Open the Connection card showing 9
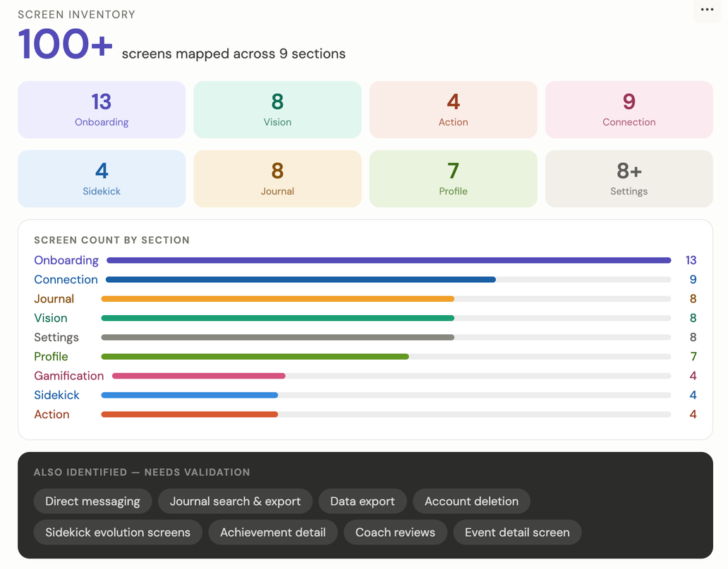Image resolution: width=728 pixels, height=569 pixels. tap(629, 109)
